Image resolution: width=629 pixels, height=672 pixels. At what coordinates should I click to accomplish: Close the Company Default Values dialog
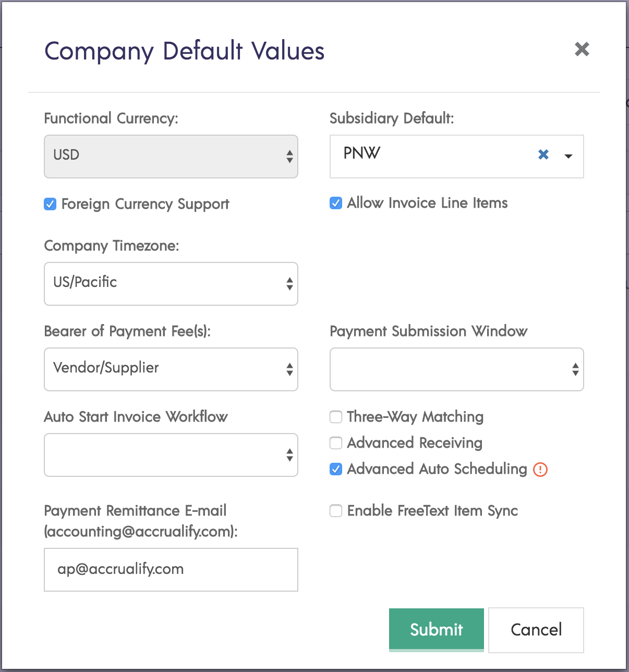point(582,50)
